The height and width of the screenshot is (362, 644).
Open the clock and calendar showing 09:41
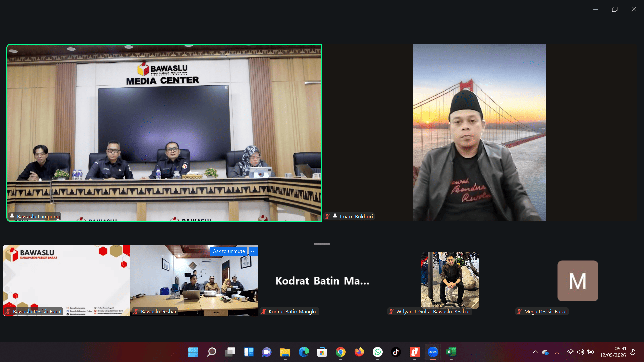click(613, 352)
